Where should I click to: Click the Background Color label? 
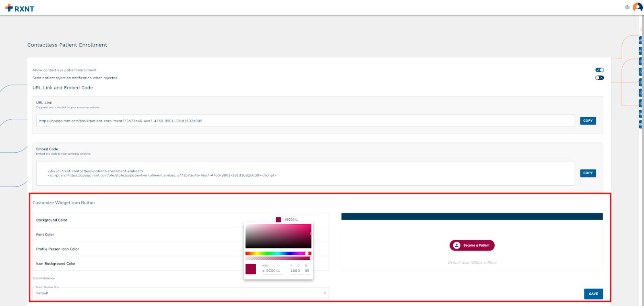(x=52, y=220)
